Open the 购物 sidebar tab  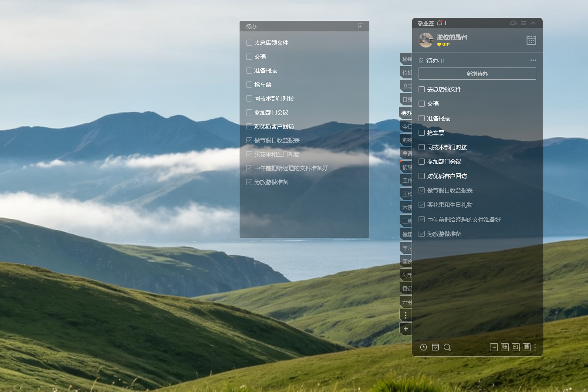point(406,140)
